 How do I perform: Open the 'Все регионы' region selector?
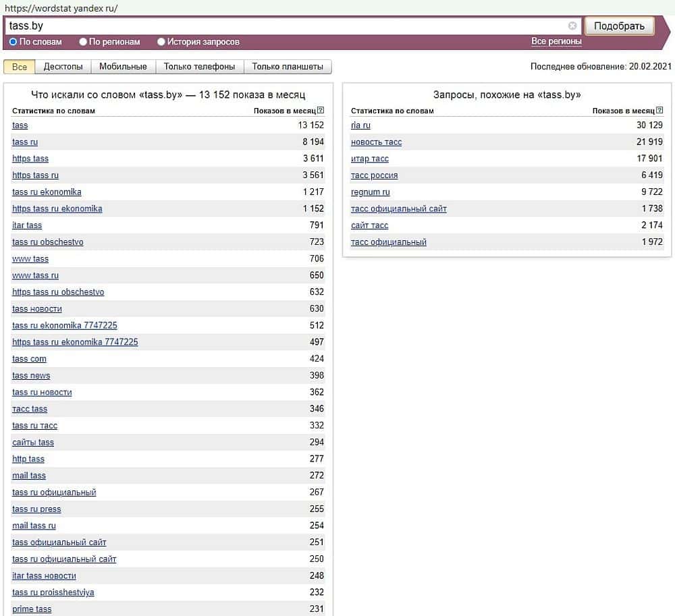(x=556, y=42)
